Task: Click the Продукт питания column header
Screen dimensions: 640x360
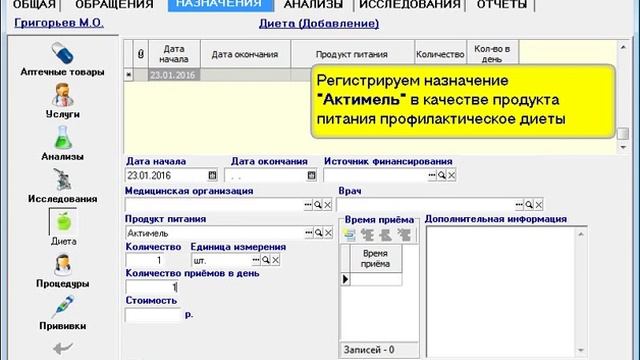Action: (352, 54)
